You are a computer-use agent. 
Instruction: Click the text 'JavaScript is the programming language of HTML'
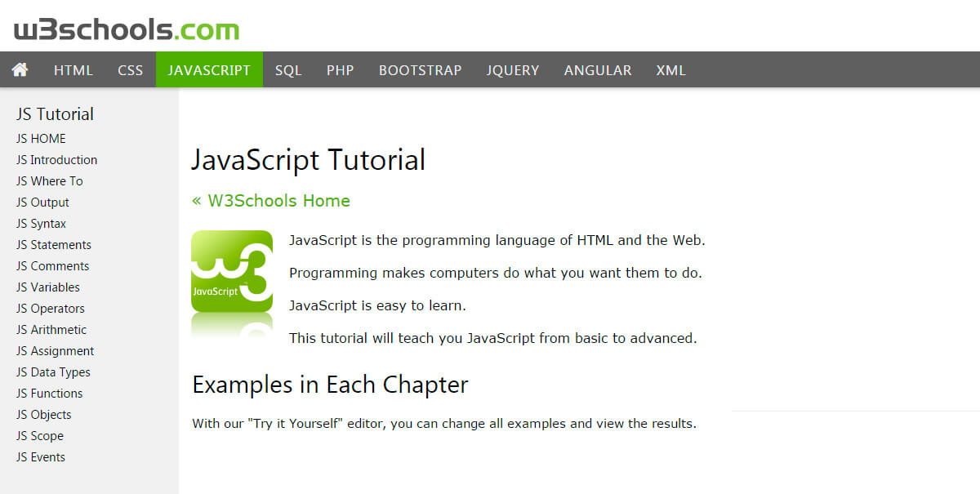(452, 241)
